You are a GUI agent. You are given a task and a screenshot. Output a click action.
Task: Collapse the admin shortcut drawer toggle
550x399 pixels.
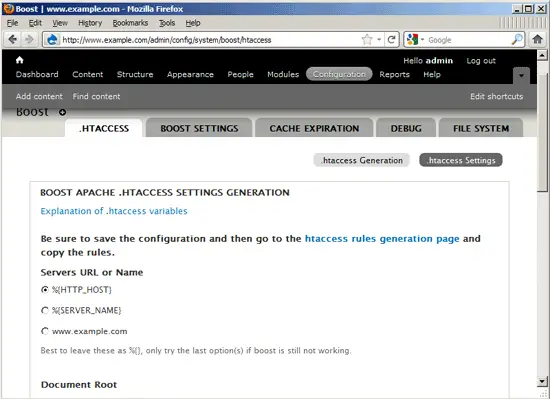coord(521,75)
